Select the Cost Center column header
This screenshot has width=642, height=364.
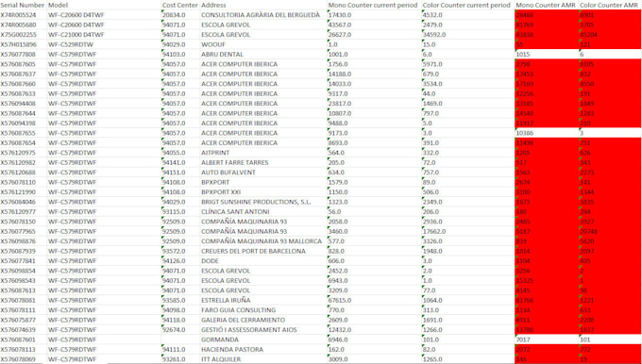tap(180, 6)
